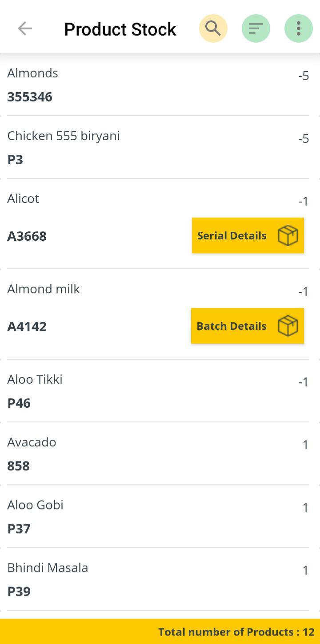Tap the back arrow icon
Viewport: 320px width, 644px height.
point(25,28)
